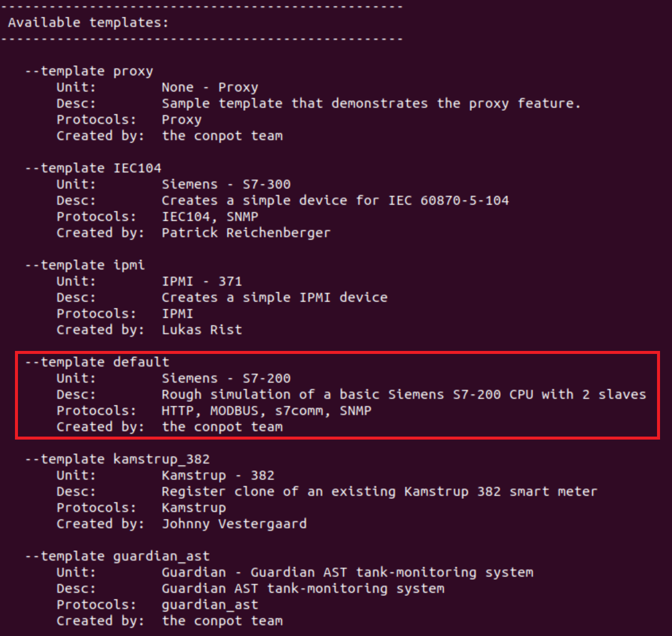Click the S7-200 CPU rough simulation description
This screenshot has width=672, height=636.
[x=404, y=395]
